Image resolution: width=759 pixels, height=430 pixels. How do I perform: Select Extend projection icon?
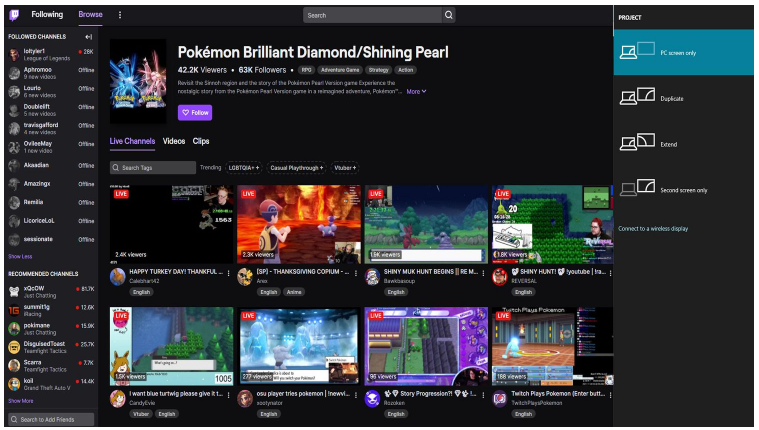pyautogui.click(x=637, y=142)
